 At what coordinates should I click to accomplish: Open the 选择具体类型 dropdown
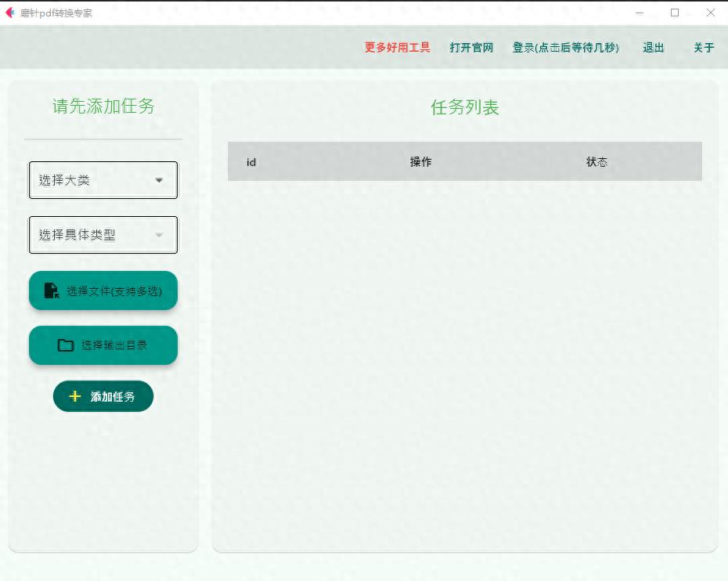pyautogui.click(x=103, y=234)
